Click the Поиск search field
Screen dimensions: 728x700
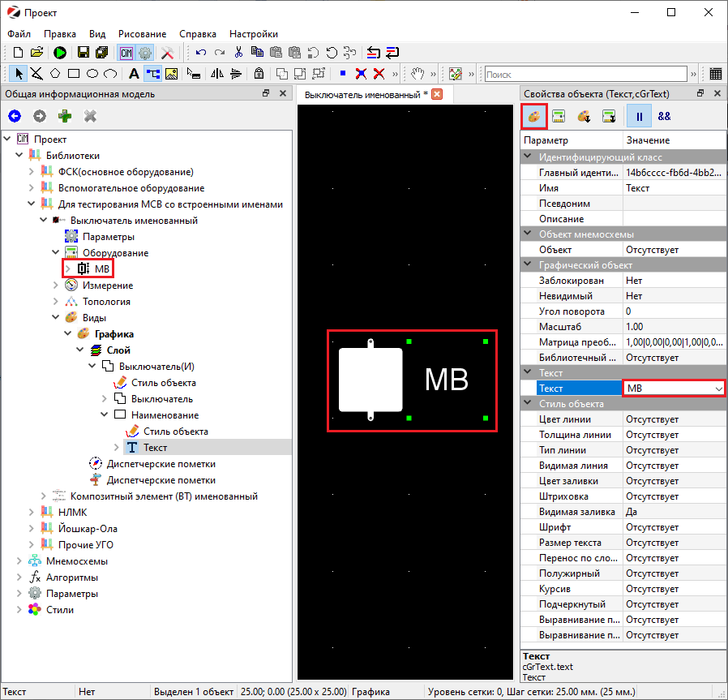tap(584, 75)
